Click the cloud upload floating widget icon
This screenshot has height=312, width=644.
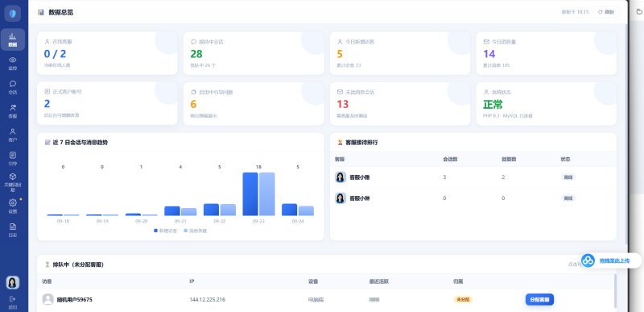(x=588, y=260)
